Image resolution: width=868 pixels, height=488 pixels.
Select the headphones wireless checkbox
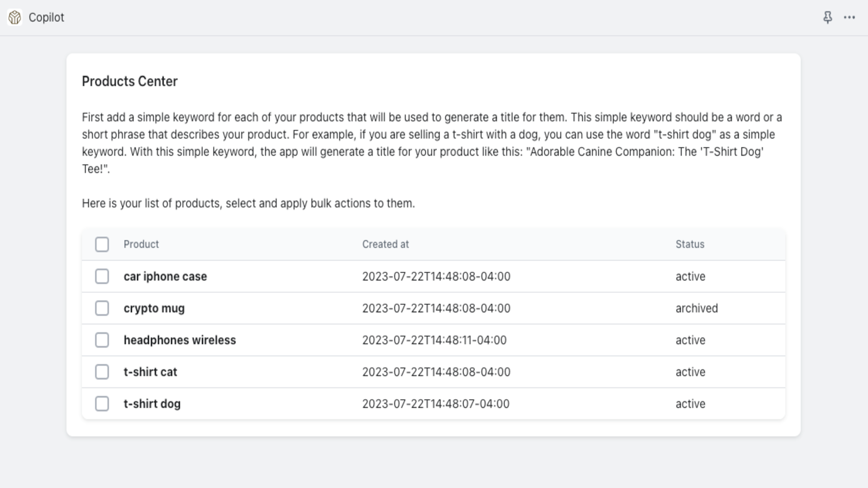[102, 341]
